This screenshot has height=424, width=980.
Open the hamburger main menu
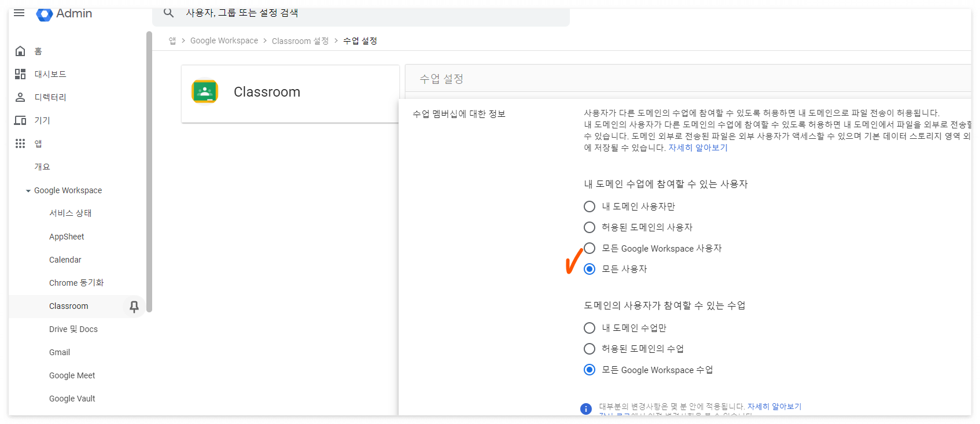19,13
